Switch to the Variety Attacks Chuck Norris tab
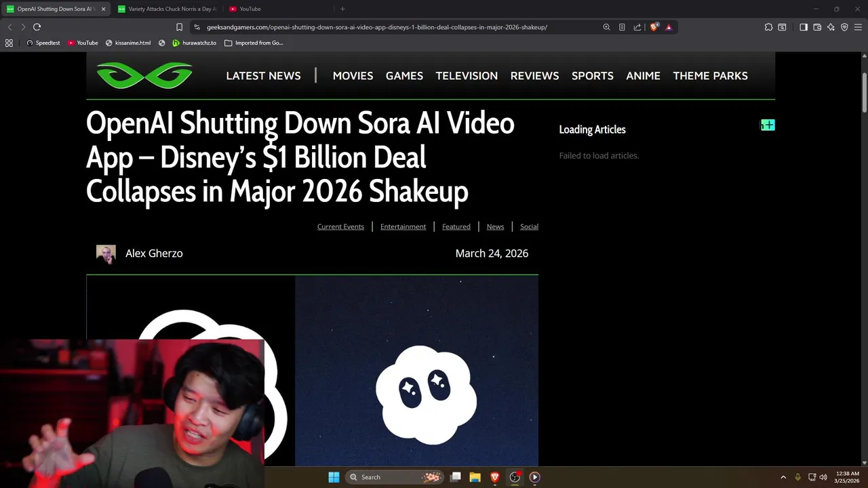This screenshot has width=868, height=488. pyautogui.click(x=167, y=9)
